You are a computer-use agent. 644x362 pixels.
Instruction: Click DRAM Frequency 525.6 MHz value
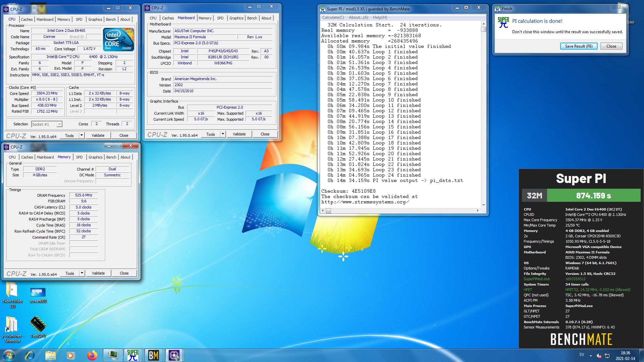(84, 195)
